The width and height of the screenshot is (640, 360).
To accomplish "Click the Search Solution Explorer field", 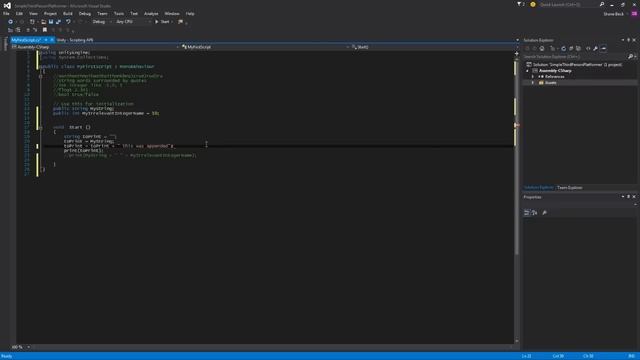I will [x=575, y=56].
